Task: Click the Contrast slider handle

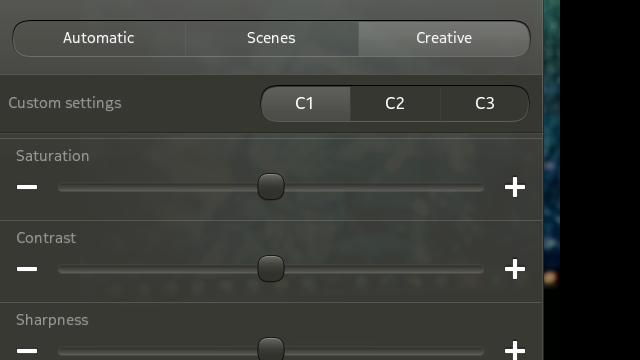Action: point(271,269)
